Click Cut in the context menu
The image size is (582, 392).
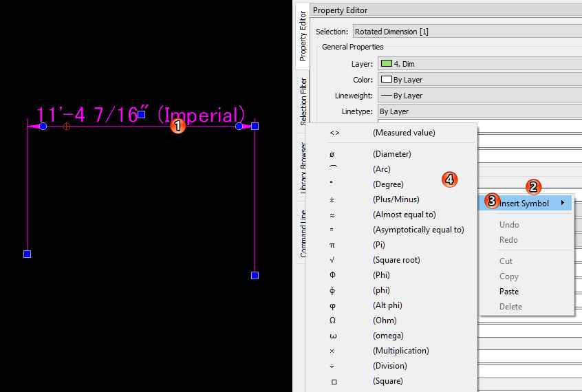pos(526,261)
